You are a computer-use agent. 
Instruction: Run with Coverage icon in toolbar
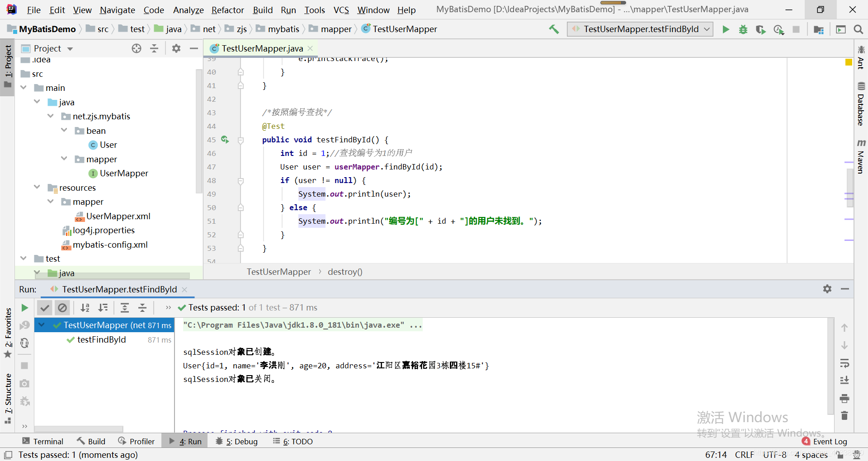[x=761, y=29]
